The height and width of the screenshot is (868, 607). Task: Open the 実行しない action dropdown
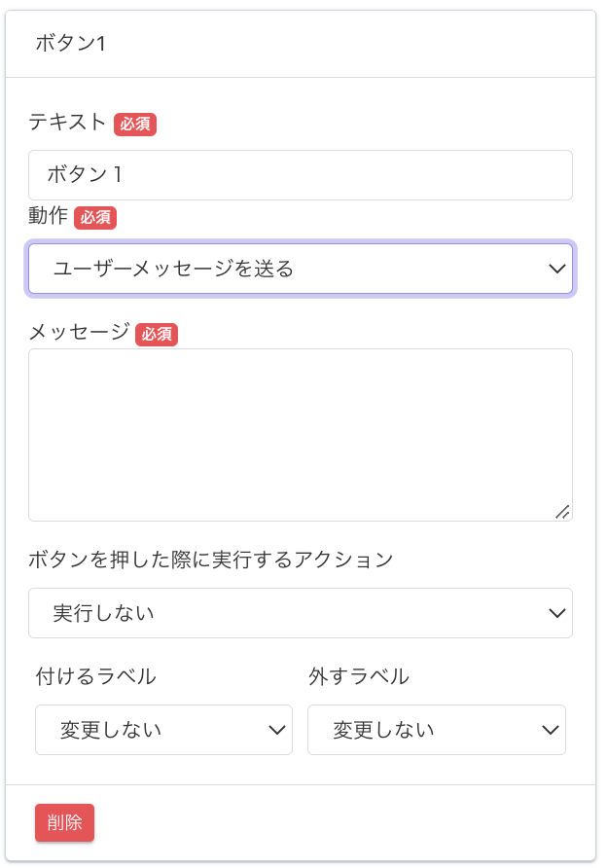301,613
